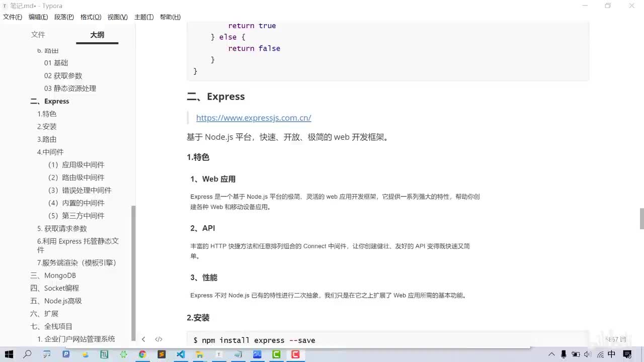This screenshot has width=644, height=362.
Task: Jump to outline item 03 静态资源处理
Action: coord(70,88)
